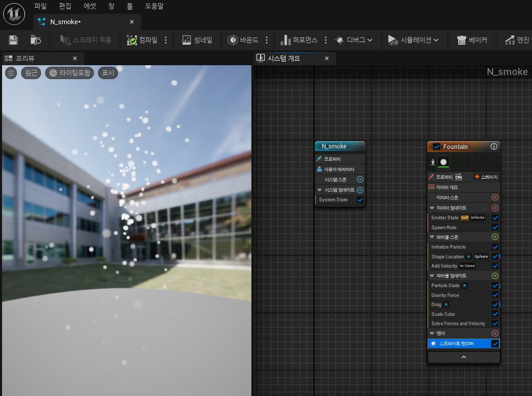This screenshot has width=532, height=396.
Task: Add a module to 파티클 스폰
Action: (x=495, y=237)
